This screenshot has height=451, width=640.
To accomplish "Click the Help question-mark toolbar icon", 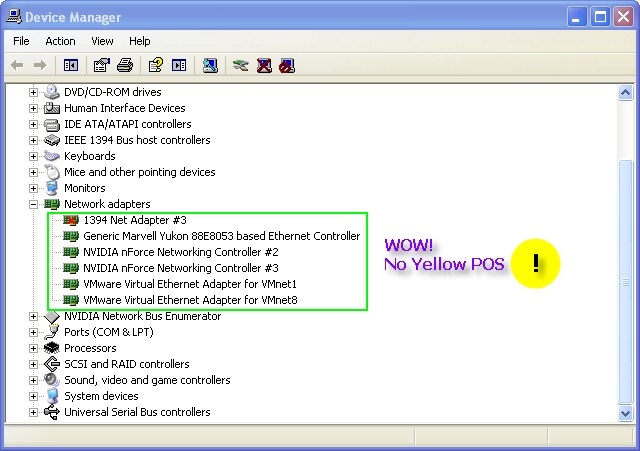I will pyautogui.click(x=156, y=65).
